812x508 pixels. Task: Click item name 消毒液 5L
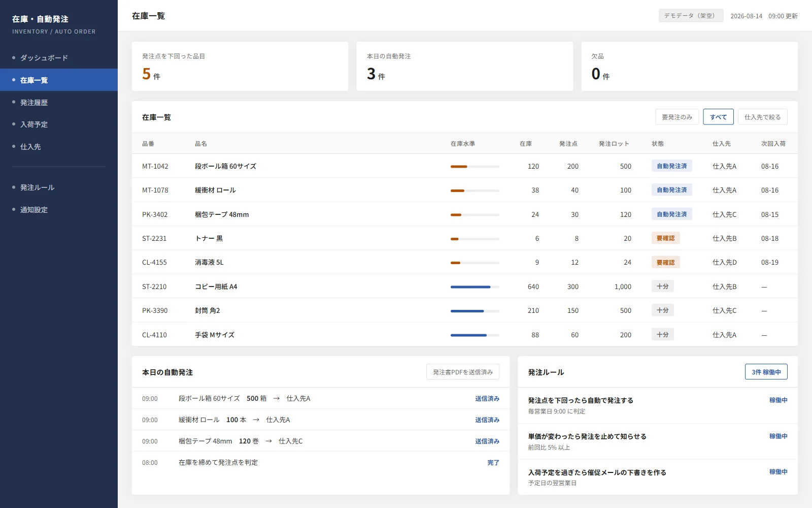pyautogui.click(x=209, y=262)
